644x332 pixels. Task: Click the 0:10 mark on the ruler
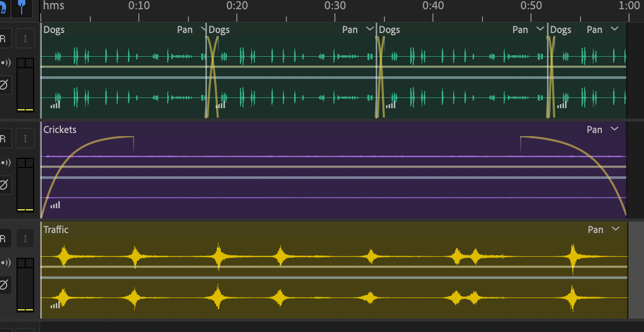pyautogui.click(x=139, y=6)
